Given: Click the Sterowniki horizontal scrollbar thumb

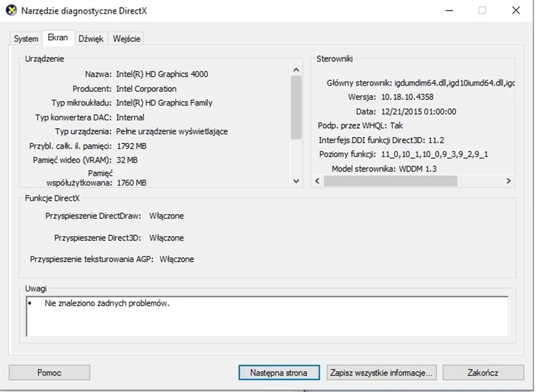Looking at the screenshot, I should pos(390,181).
